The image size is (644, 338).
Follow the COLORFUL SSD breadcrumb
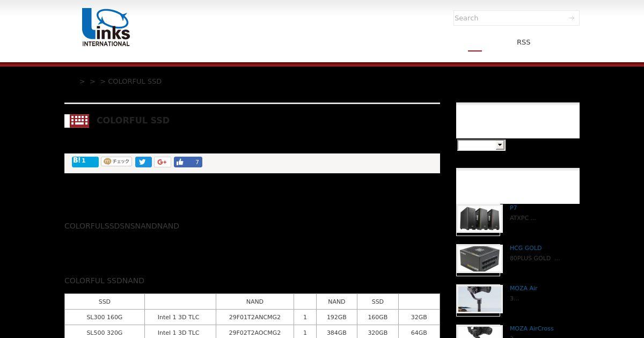pyautogui.click(x=135, y=82)
